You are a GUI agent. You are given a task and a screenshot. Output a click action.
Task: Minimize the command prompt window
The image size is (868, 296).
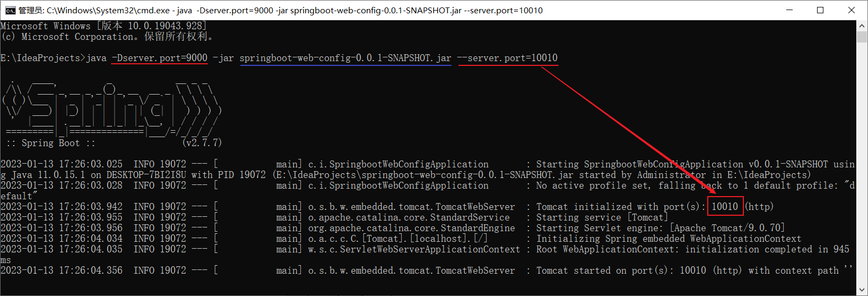[x=789, y=10]
